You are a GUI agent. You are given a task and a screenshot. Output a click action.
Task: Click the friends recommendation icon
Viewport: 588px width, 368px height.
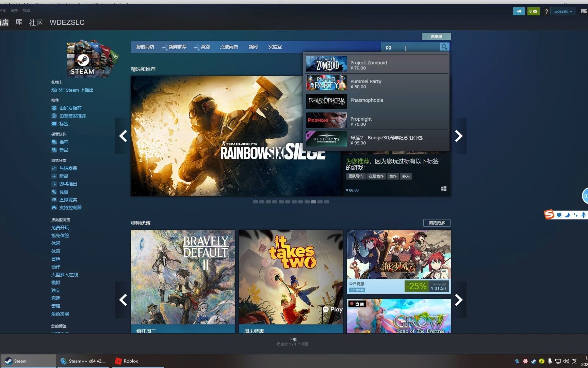(x=54, y=108)
